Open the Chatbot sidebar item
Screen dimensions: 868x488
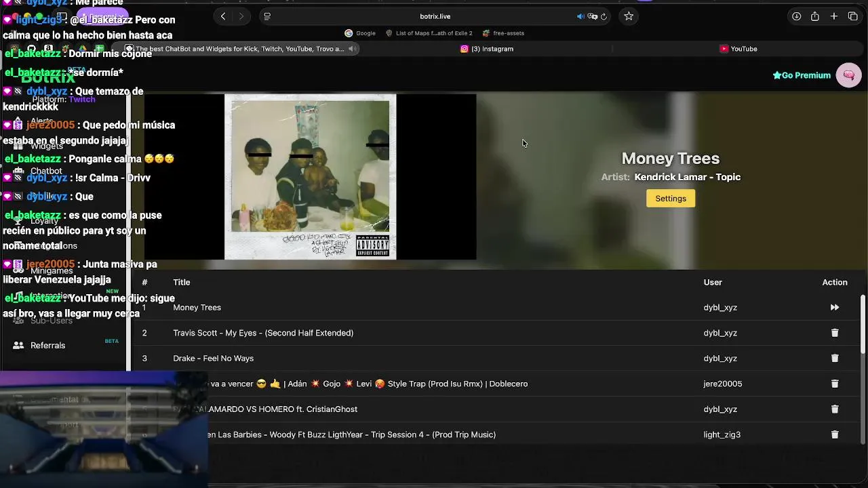[46, 171]
